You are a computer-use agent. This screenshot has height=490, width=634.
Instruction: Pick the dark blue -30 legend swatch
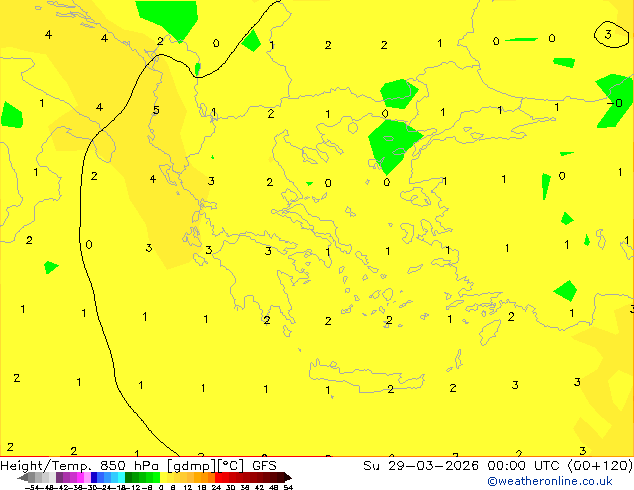[x=94, y=477]
